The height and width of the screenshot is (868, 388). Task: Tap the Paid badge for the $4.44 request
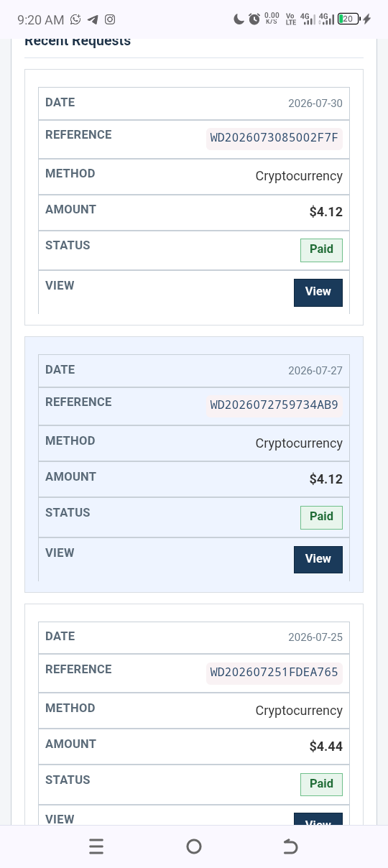(321, 785)
